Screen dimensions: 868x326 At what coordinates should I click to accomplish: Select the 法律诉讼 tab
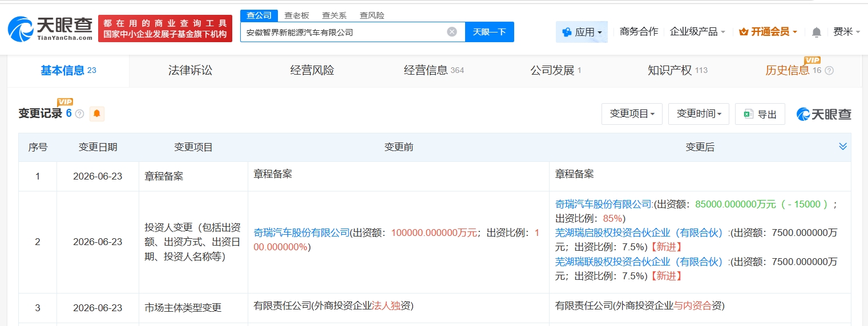click(x=190, y=71)
